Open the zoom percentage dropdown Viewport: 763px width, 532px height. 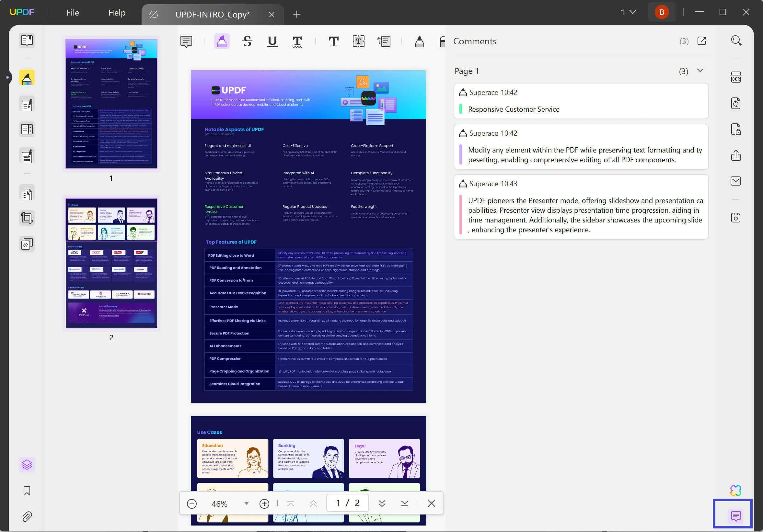(246, 503)
